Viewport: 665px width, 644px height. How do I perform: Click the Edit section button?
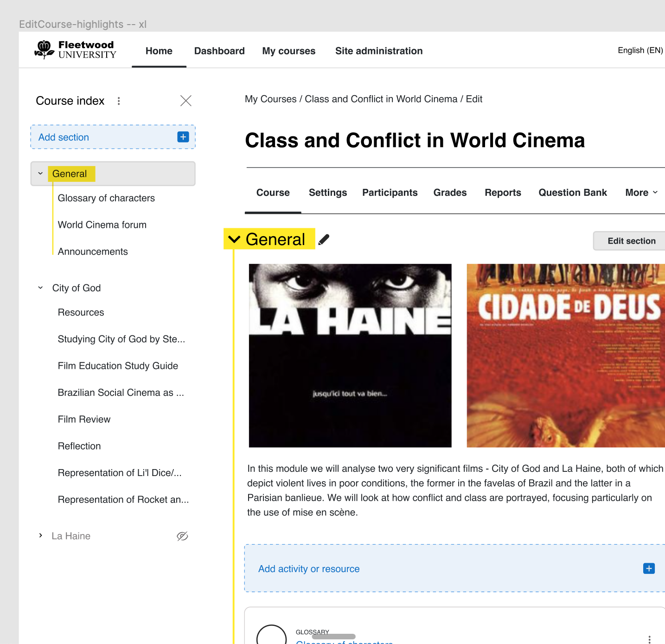coord(629,241)
